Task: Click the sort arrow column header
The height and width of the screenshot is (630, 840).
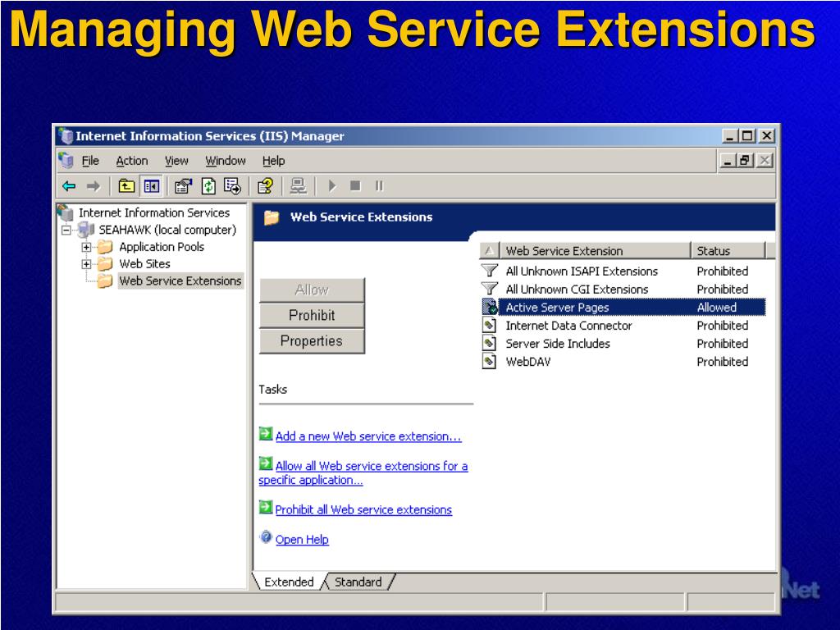Action: (490, 250)
